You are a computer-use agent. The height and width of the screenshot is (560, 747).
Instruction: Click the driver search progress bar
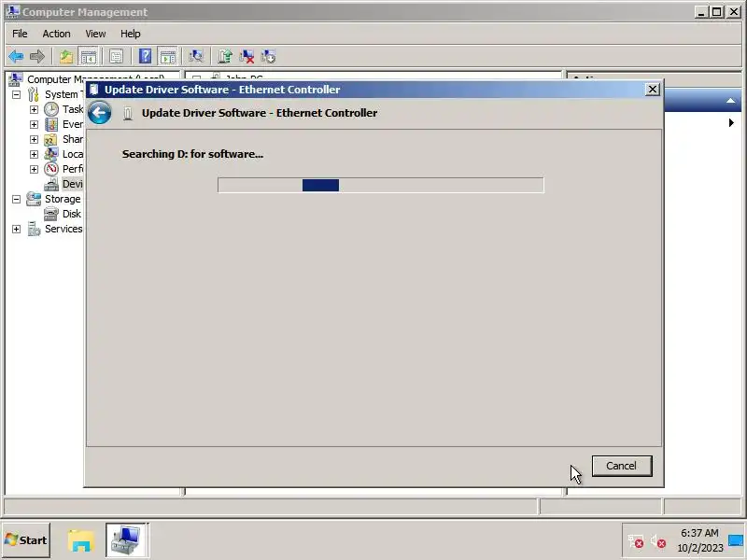point(381,185)
